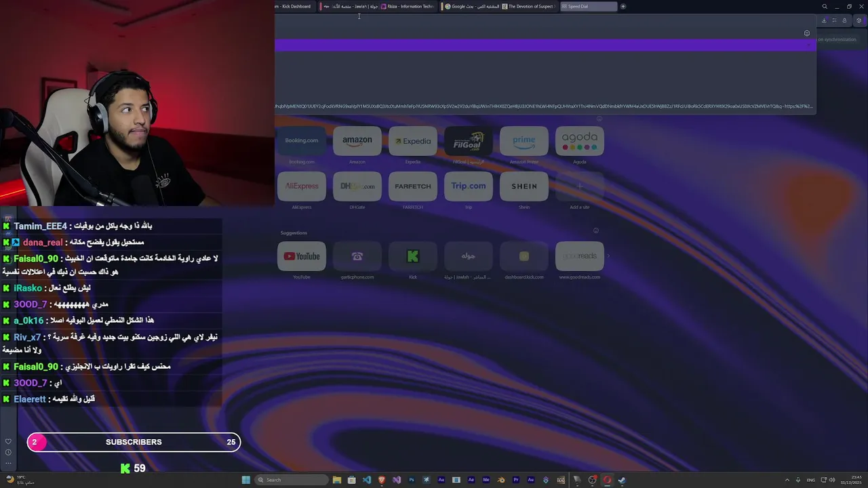868x488 pixels.
Task: Open the DHGate speed dial tile
Action: coord(357,186)
